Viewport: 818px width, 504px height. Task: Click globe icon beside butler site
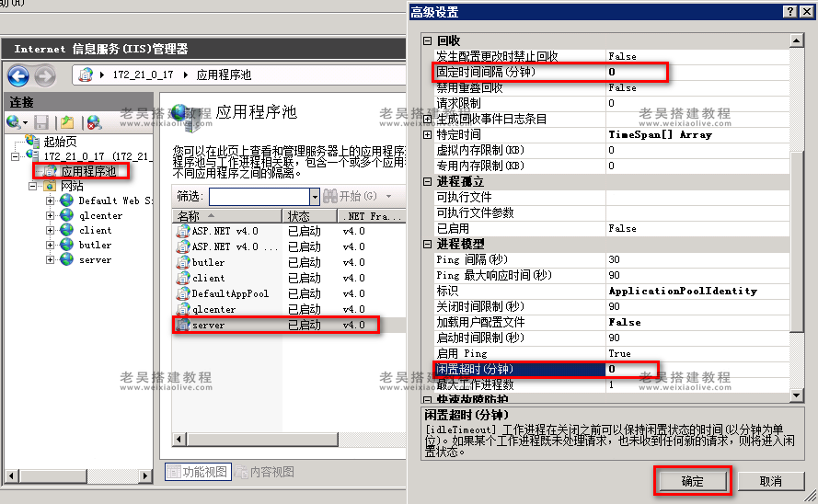click(x=66, y=245)
